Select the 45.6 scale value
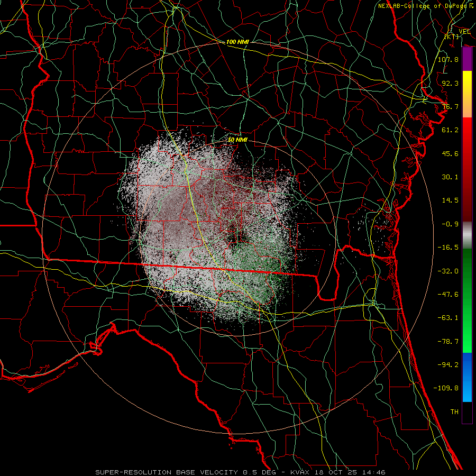This screenshot has width=476, height=476. pyautogui.click(x=450, y=153)
